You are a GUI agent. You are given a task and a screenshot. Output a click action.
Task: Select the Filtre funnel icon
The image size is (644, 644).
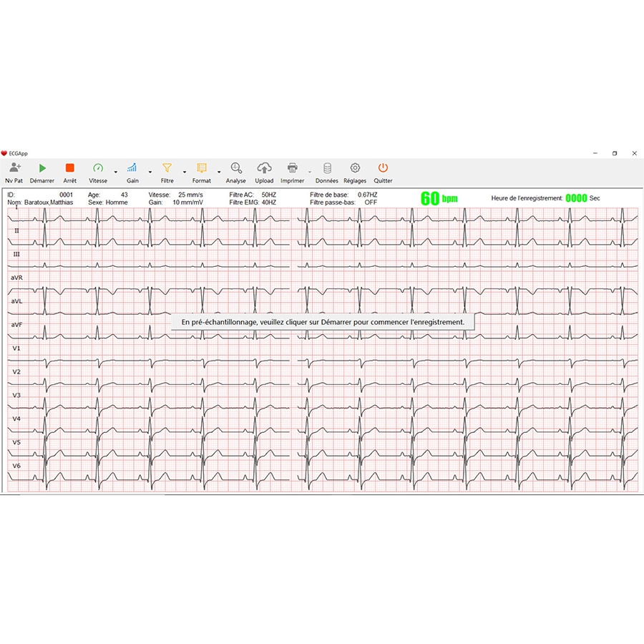pos(167,168)
